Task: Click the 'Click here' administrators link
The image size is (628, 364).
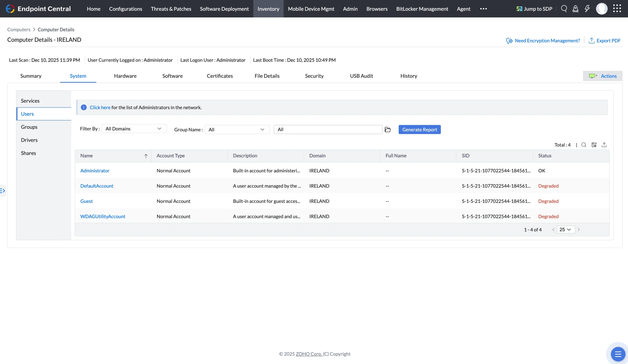Action: (100, 107)
